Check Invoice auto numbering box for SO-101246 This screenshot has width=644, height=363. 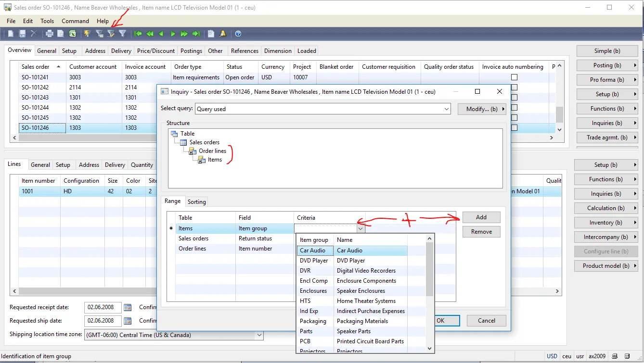514,128
